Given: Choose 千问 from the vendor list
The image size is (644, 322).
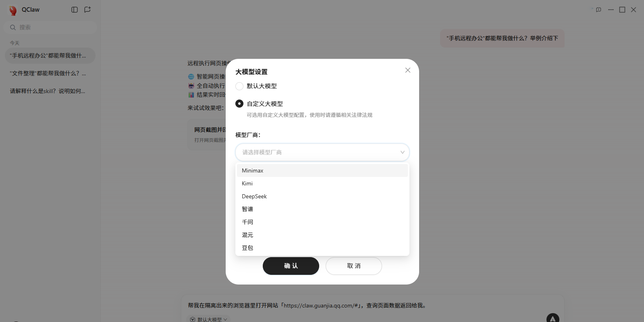Looking at the screenshot, I should [x=322, y=222].
